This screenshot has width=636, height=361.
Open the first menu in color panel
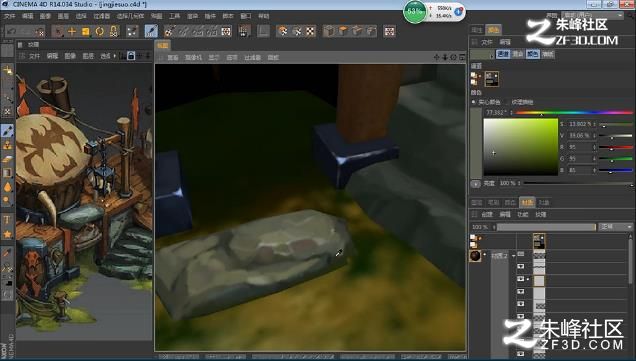[x=486, y=42]
